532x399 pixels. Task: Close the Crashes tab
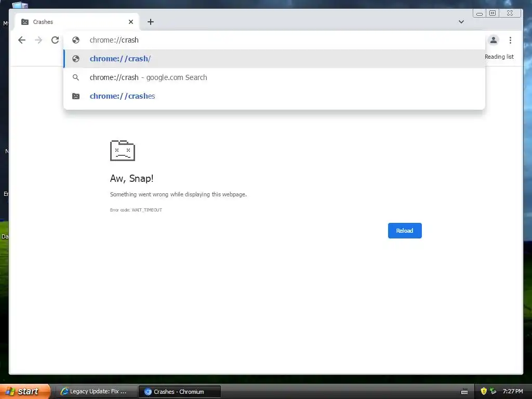pyautogui.click(x=131, y=22)
